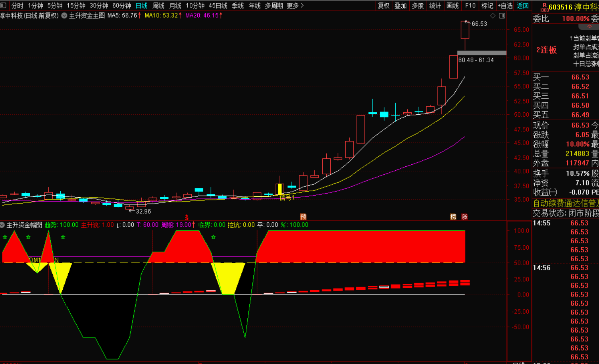Click the diamond icon at chart top-right
The width and height of the screenshot is (599, 364).
pos(493,16)
